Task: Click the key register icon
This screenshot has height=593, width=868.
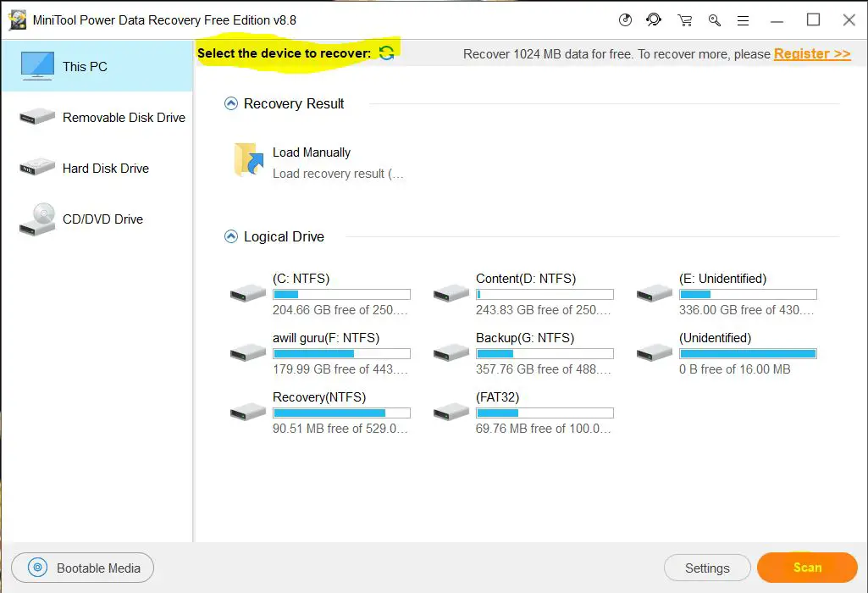Action: (x=714, y=20)
